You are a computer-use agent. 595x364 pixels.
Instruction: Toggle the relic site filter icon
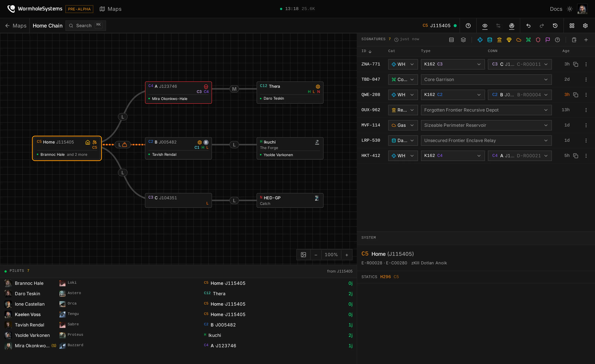click(x=499, y=40)
